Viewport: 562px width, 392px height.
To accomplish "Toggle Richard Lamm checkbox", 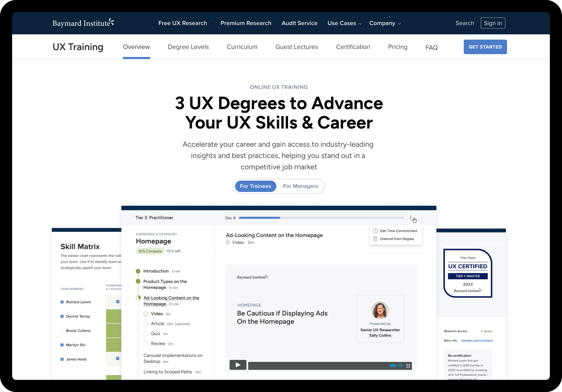I will (62, 302).
